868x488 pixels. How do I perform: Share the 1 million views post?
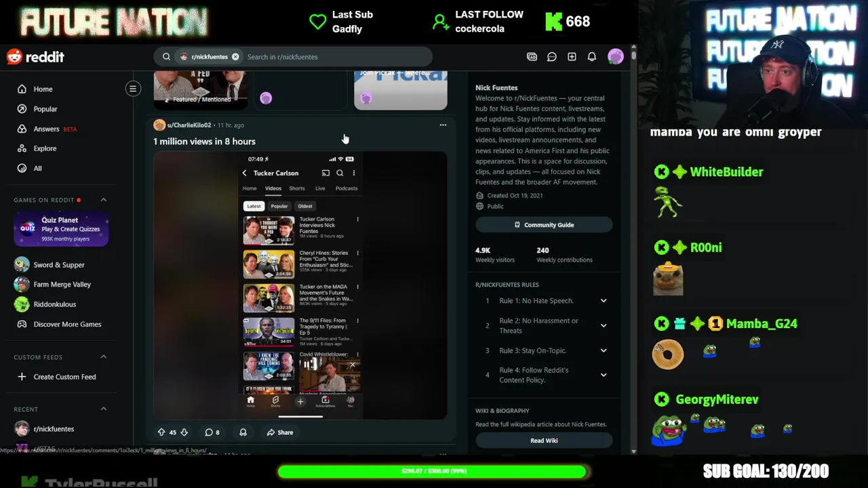280,432
